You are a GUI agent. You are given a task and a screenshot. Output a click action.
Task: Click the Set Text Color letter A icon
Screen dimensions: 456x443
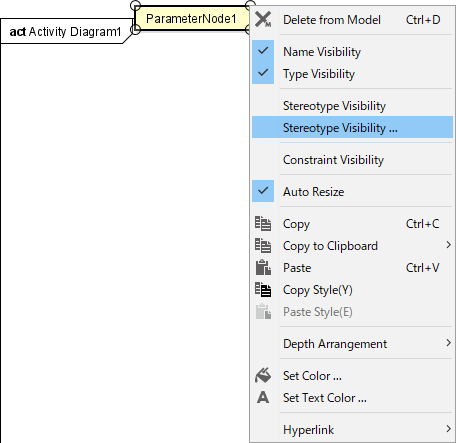click(263, 398)
